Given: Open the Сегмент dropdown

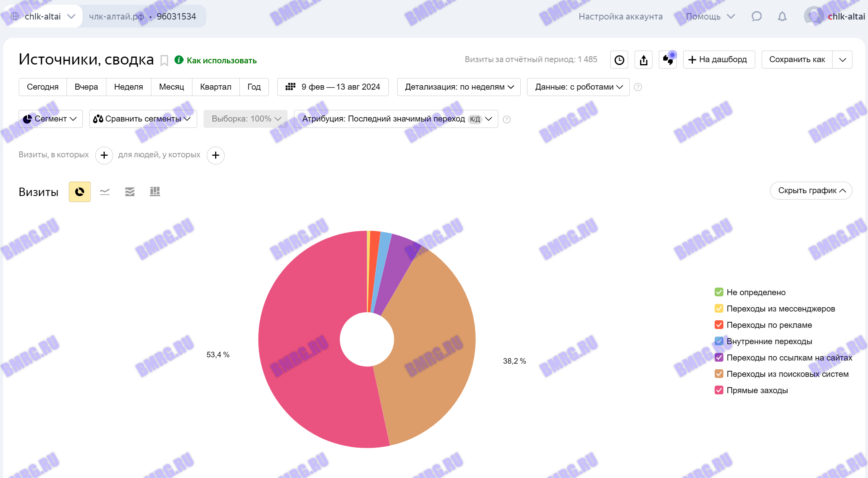Looking at the screenshot, I should pos(51,119).
